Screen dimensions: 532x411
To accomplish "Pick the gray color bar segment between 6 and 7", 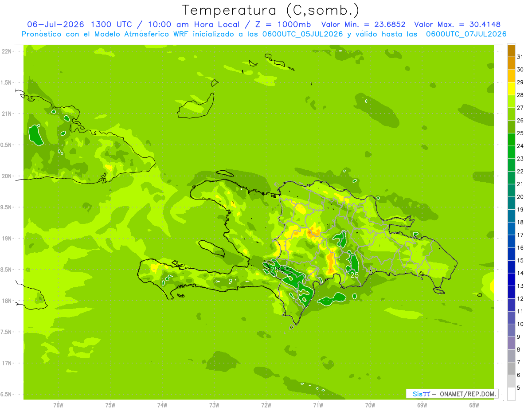I will (x=511, y=368).
